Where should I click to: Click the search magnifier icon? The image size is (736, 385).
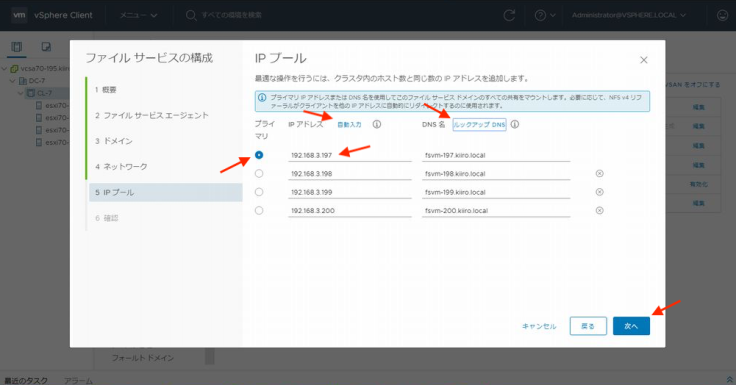coord(191,15)
